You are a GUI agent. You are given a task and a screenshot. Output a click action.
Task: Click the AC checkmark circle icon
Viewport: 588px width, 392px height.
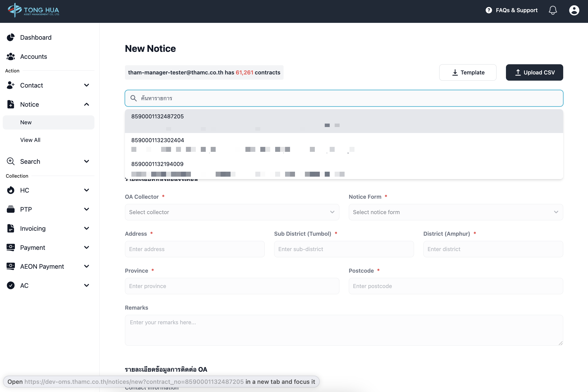[10, 286]
